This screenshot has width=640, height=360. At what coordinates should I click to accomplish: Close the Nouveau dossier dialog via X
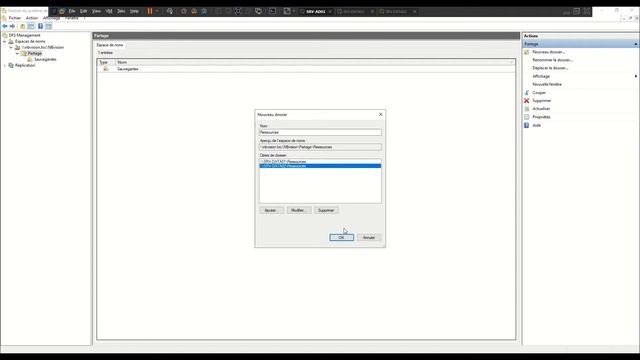pos(380,114)
